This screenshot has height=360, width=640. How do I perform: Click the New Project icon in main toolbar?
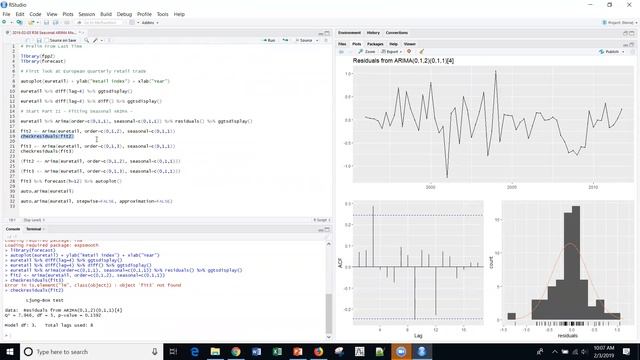pos(19,22)
